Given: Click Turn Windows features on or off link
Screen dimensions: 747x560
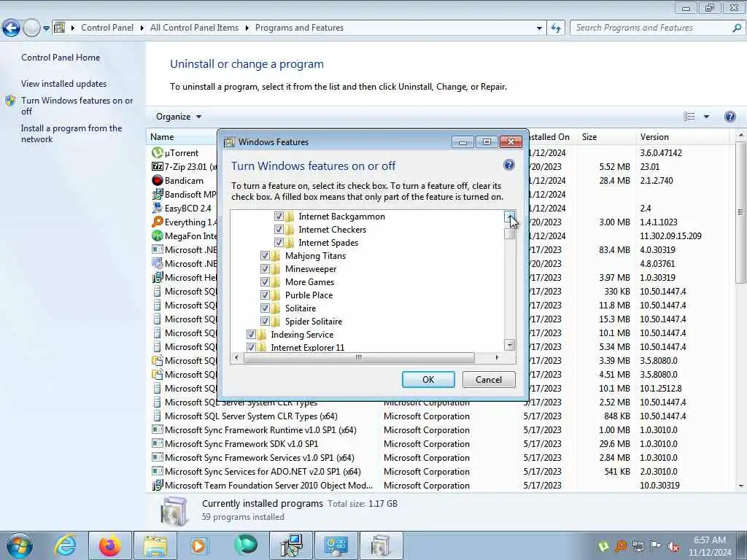Looking at the screenshot, I should point(77,106).
